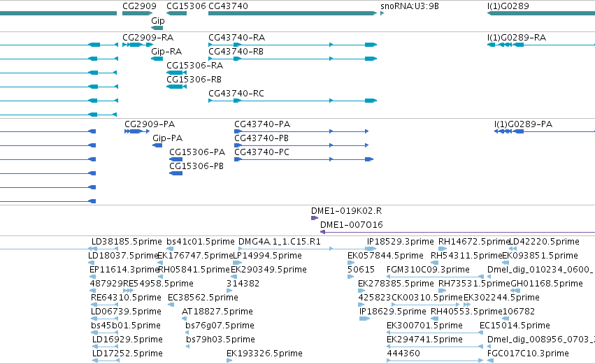Select the CG2909 gene label
Image resolution: width=595 pixels, height=364 pixels.
click(139, 6)
